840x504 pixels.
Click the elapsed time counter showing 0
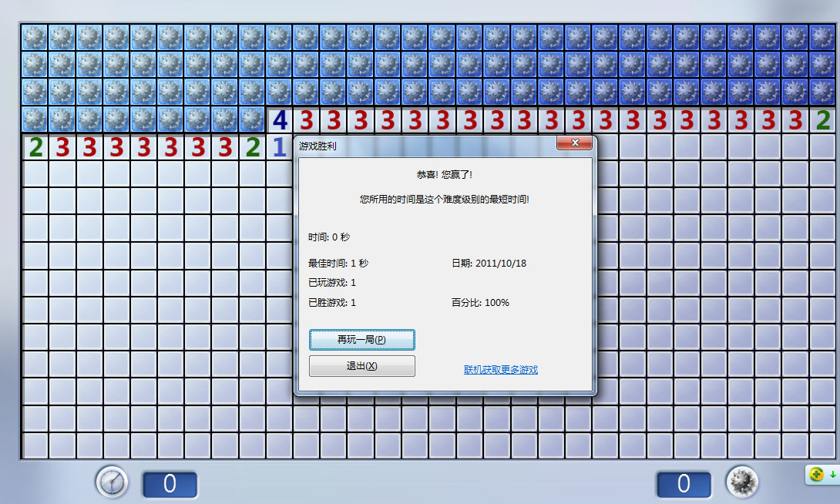tap(170, 484)
